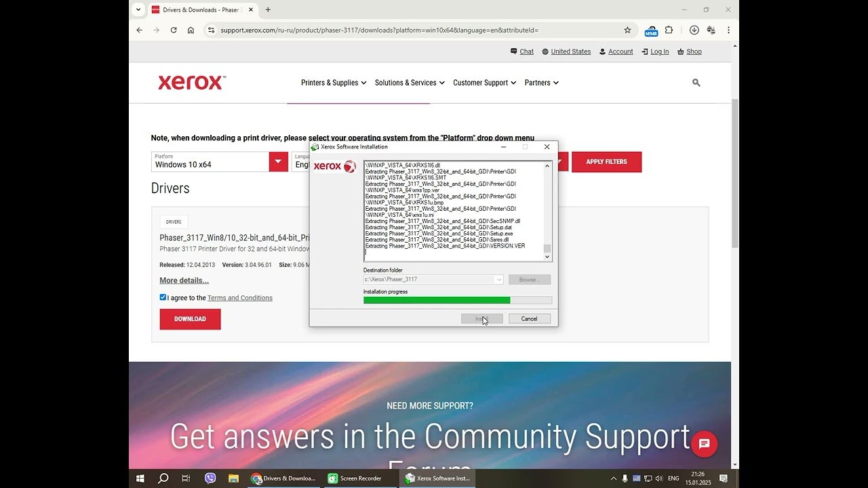Click 'Extracting ...GDI\VERSION.VER' log line

coord(445,246)
